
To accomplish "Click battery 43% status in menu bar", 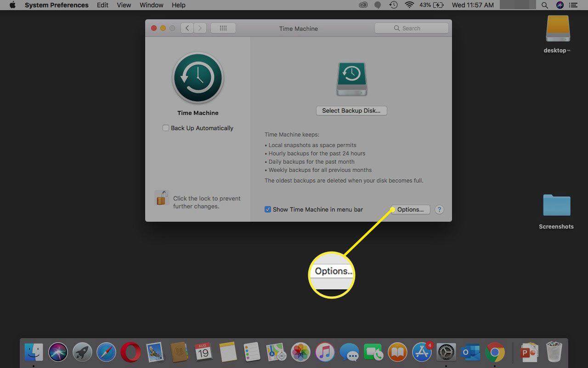I will pos(431,5).
